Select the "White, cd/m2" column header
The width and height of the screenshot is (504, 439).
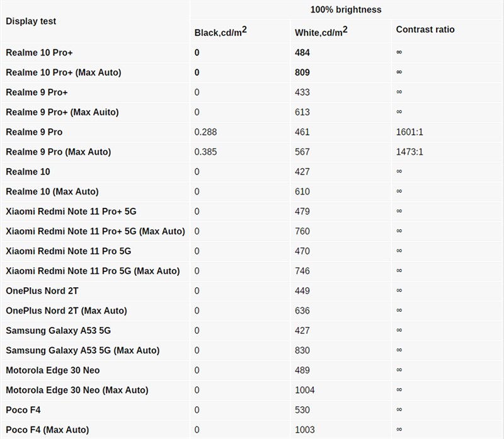[320, 31]
